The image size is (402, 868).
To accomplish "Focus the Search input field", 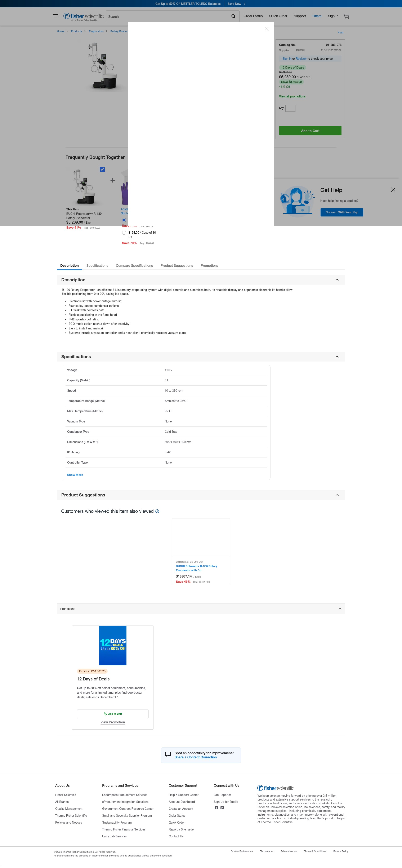I will pos(168,17).
